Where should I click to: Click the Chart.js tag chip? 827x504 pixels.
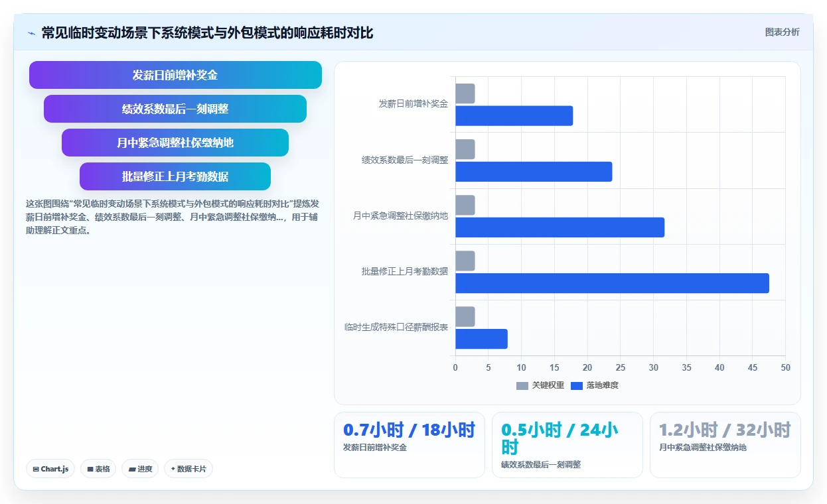(51, 469)
